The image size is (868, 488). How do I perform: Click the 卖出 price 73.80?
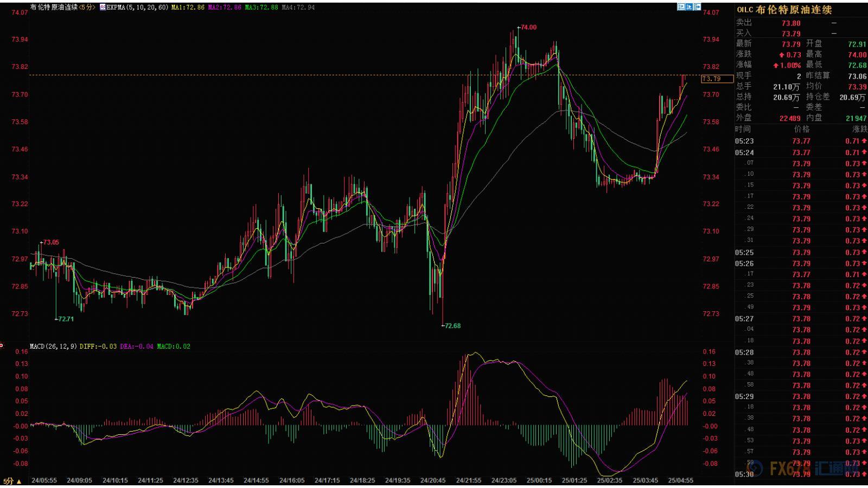791,23
